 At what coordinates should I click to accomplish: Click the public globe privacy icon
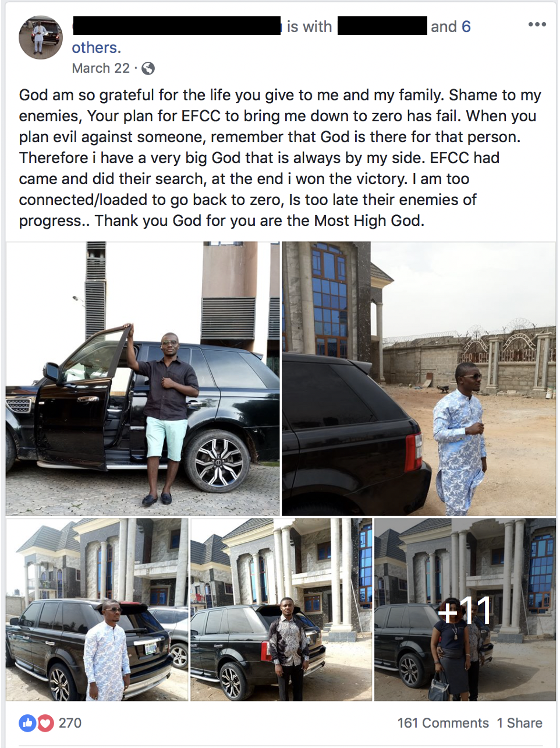tap(148, 69)
